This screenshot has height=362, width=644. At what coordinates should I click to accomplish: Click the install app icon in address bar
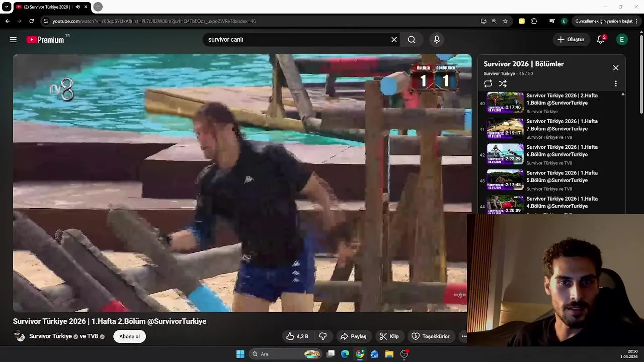click(x=484, y=21)
